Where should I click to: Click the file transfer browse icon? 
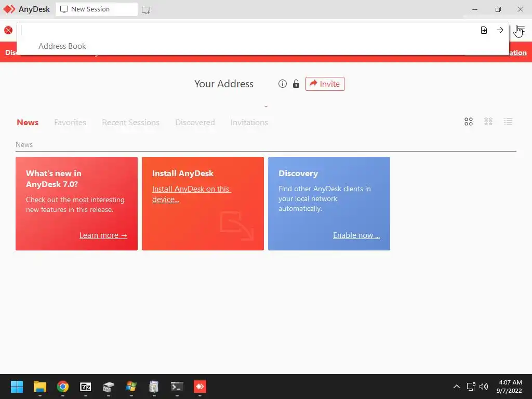point(484,30)
